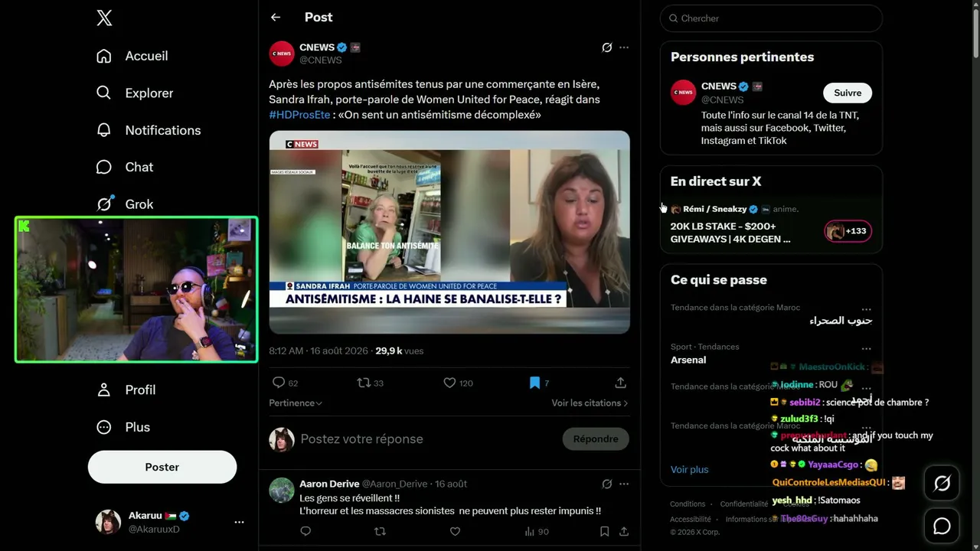Click the +133 listeners badge
The image size is (980, 551).
point(848,231)
